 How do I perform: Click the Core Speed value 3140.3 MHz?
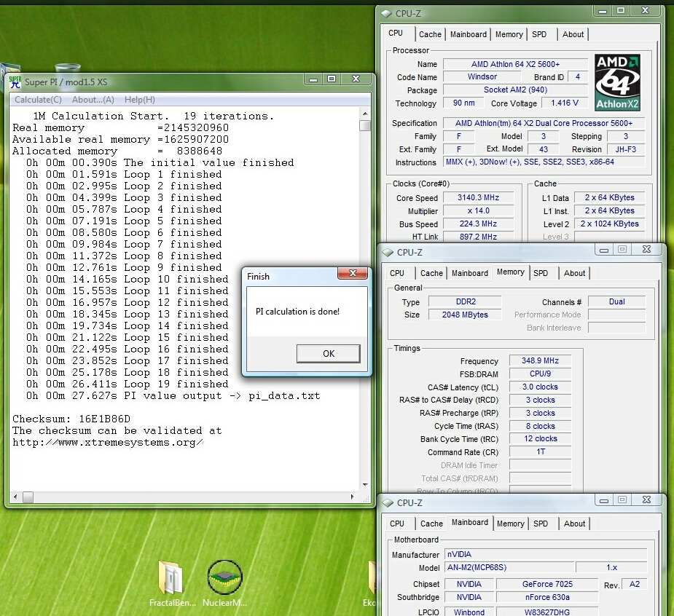tap(478, 197)
